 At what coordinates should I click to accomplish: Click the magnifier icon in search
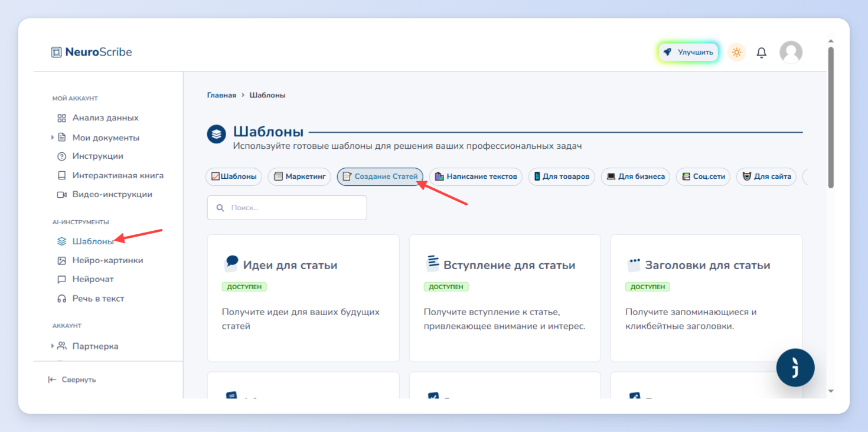coord(220,208)
